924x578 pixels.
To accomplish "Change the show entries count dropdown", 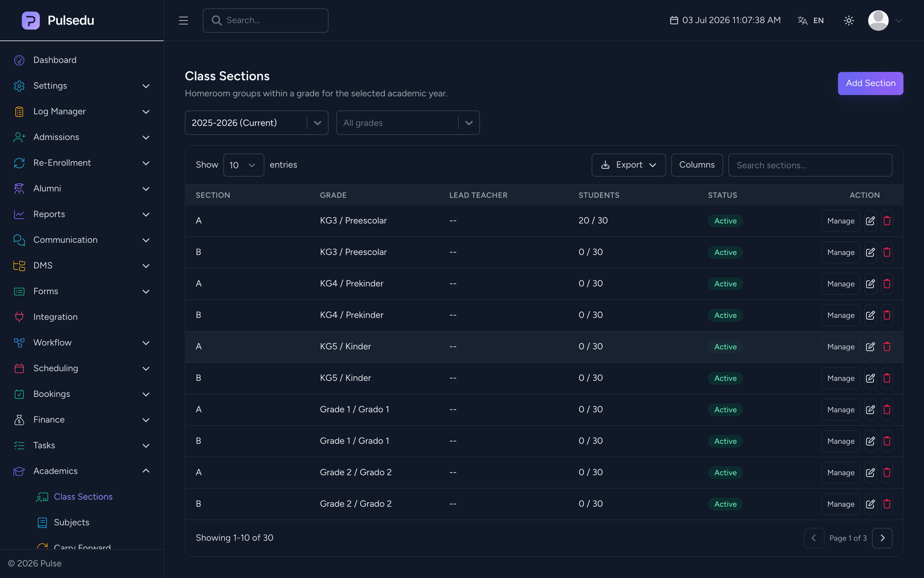I will pos(243,165).
